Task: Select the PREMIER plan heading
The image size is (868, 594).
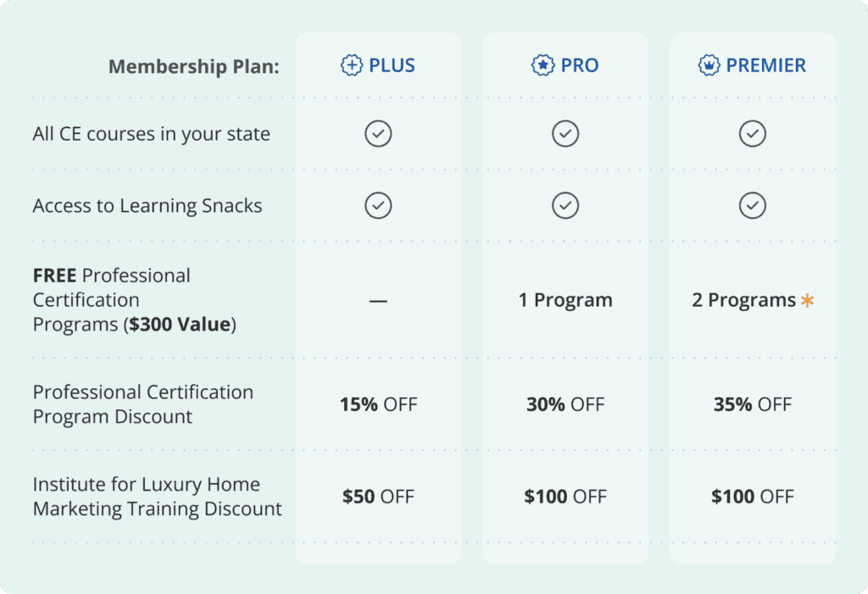Action: [x=765, y=65]
